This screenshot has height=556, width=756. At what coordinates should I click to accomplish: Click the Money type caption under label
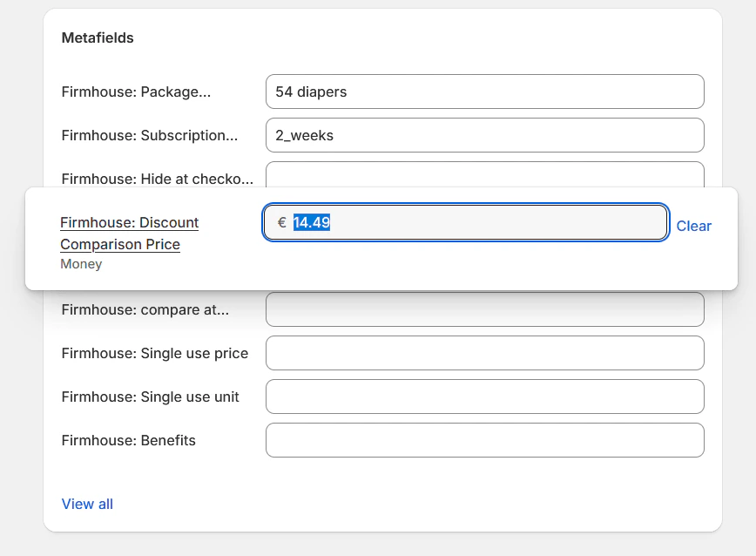click(x=81, y=264)
